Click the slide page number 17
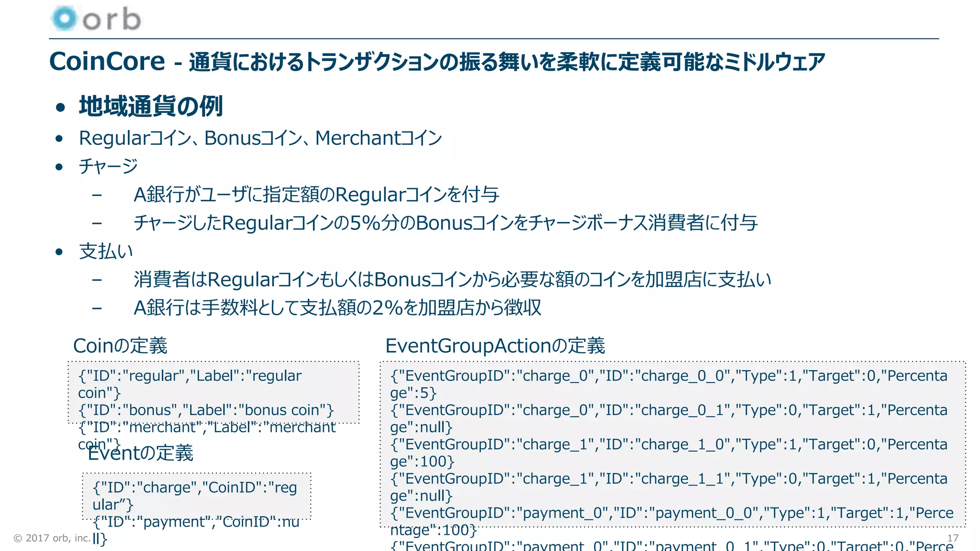 953,538
